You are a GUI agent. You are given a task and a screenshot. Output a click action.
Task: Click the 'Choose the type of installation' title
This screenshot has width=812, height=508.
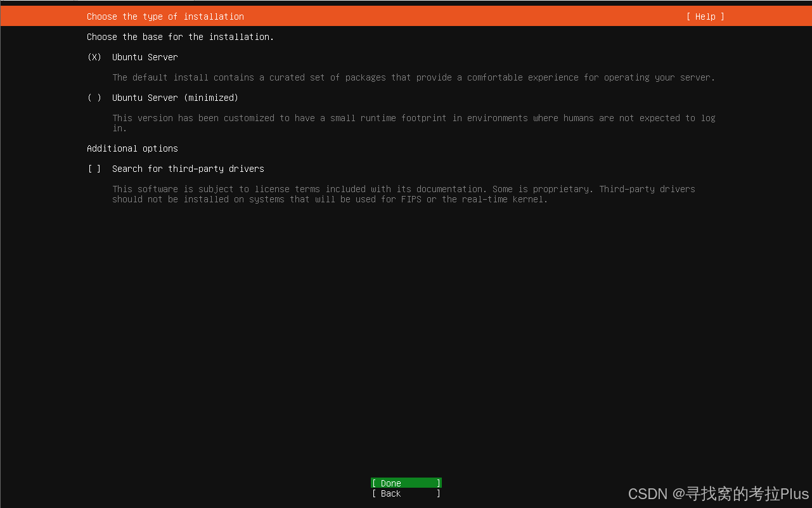point(165,16)
